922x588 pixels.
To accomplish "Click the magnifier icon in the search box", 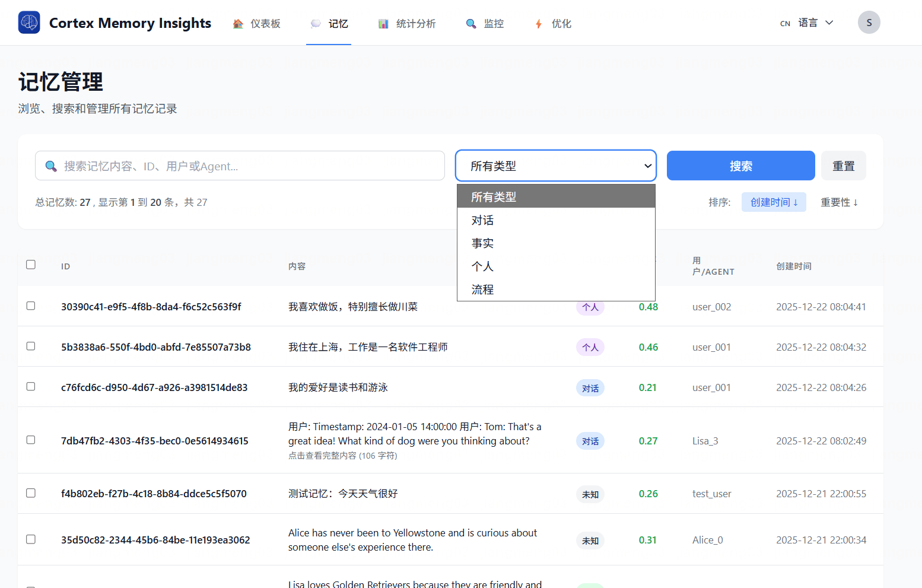I will [x=52, y=166].
